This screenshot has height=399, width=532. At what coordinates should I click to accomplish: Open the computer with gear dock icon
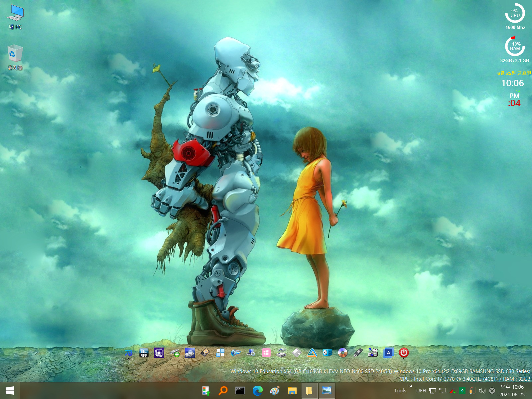pos(251,353)
